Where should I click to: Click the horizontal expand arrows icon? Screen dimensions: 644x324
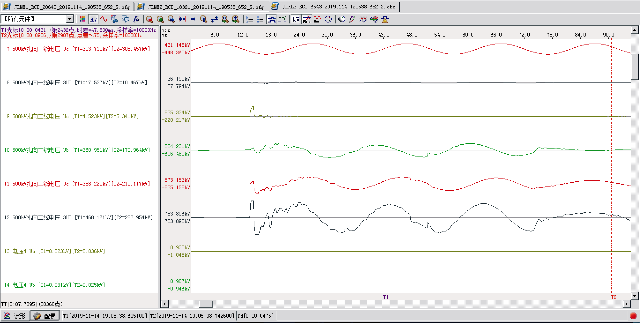coord(193,19)
